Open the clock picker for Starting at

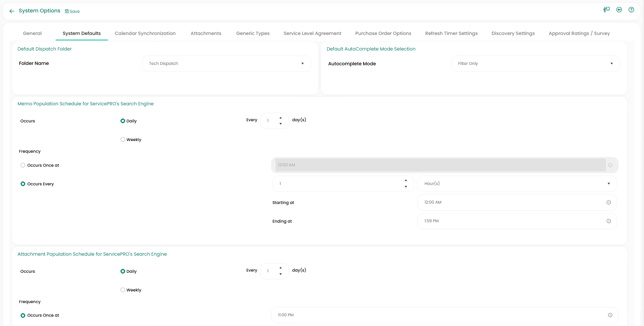[609, 202]
